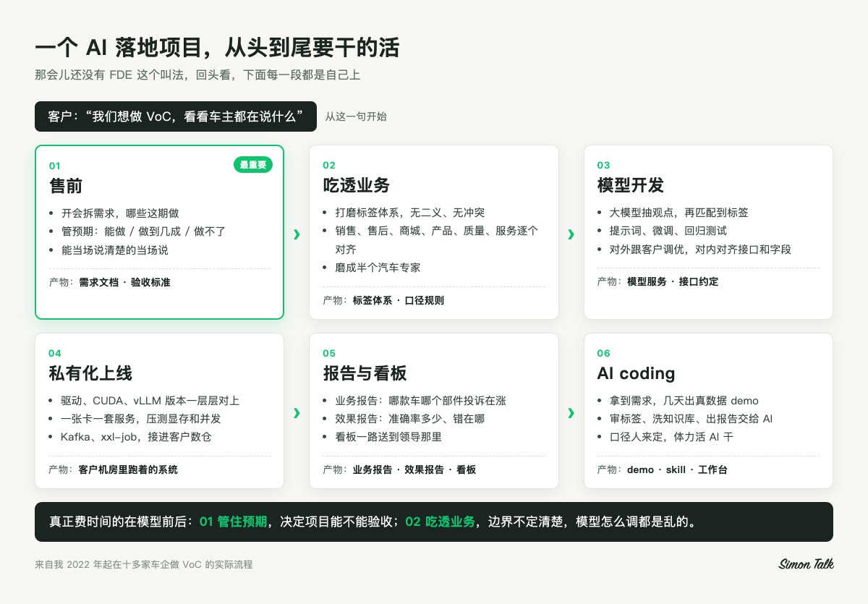This screenshot has width=868, height=604.
Task: Click the 从这一句开始 caption
Action: click(x=356, y=116)
